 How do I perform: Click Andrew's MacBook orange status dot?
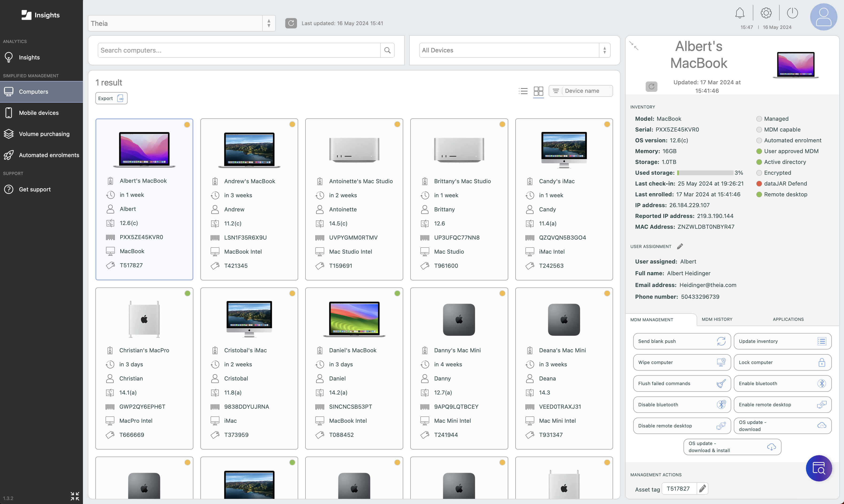click(292, 124)
